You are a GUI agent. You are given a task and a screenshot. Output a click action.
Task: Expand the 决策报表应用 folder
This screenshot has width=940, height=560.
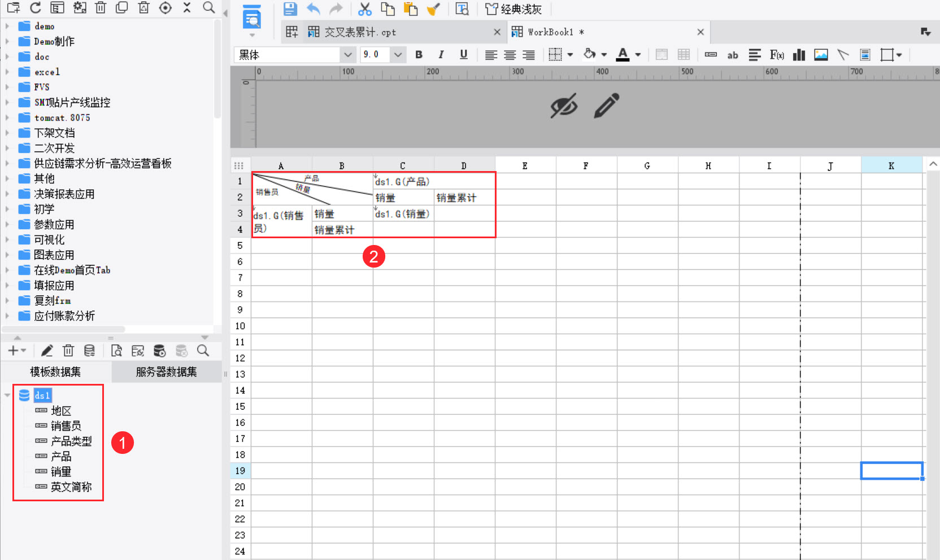coord(7,194)
